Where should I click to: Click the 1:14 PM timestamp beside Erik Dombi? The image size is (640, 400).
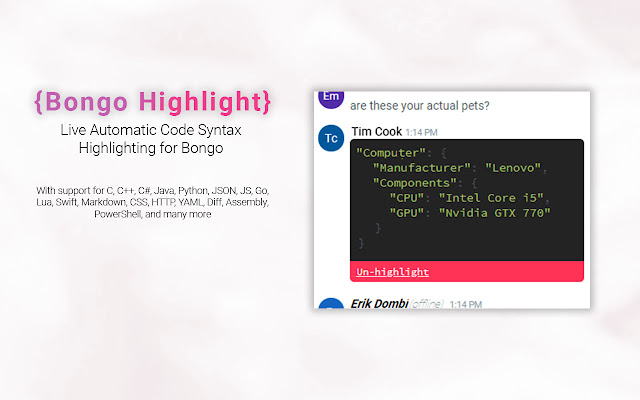pyautogui.click(x=466, y=304)
